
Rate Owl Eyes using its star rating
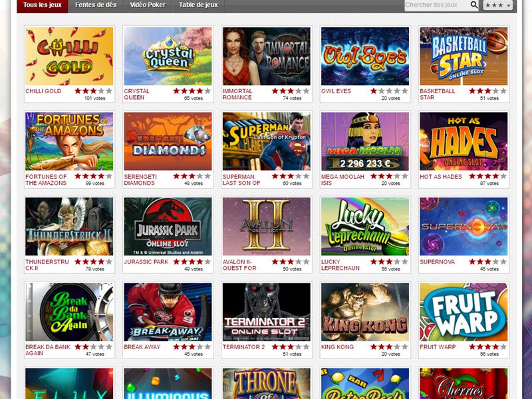tap(389, 91)
